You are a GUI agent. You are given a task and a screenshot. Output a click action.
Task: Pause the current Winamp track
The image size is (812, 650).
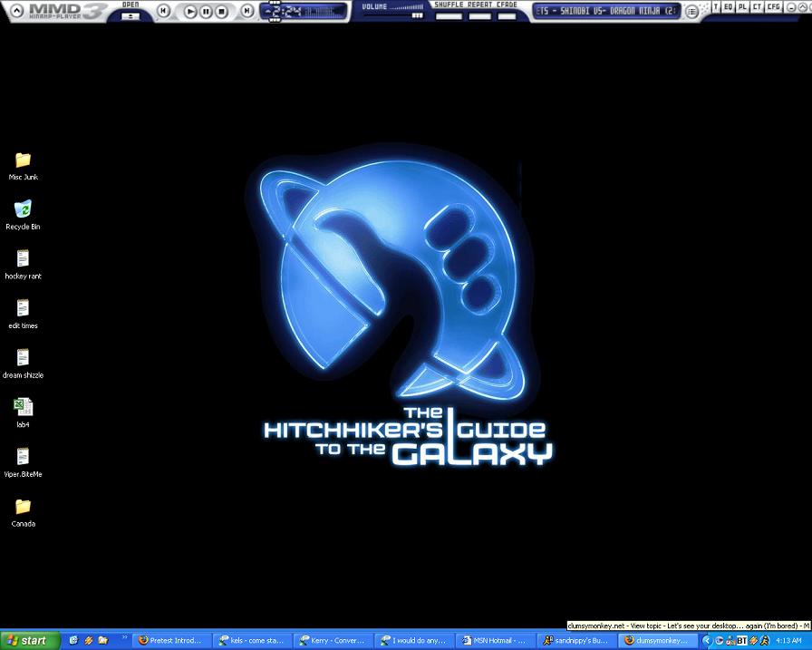tap(206, 12)
